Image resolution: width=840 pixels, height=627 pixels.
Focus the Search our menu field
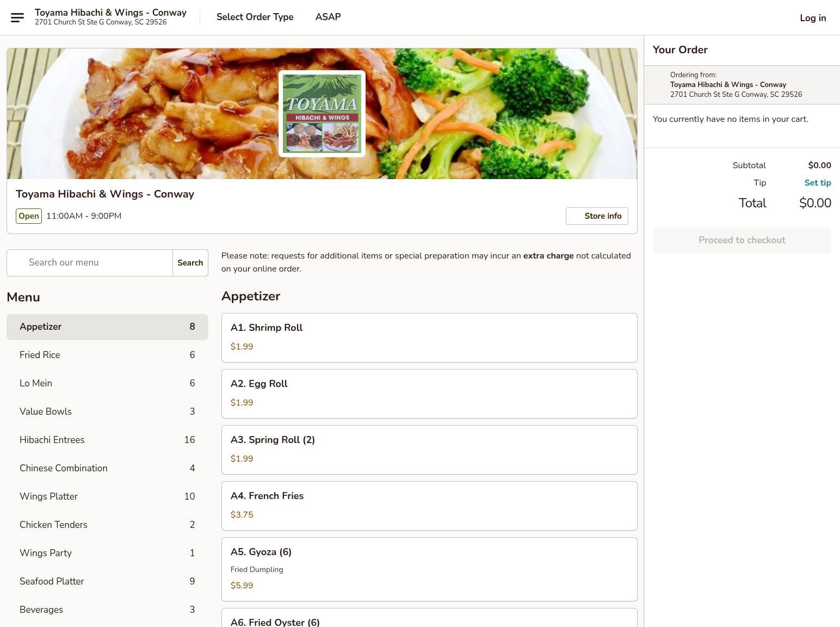pyautogui.click(x=90, y=263)
